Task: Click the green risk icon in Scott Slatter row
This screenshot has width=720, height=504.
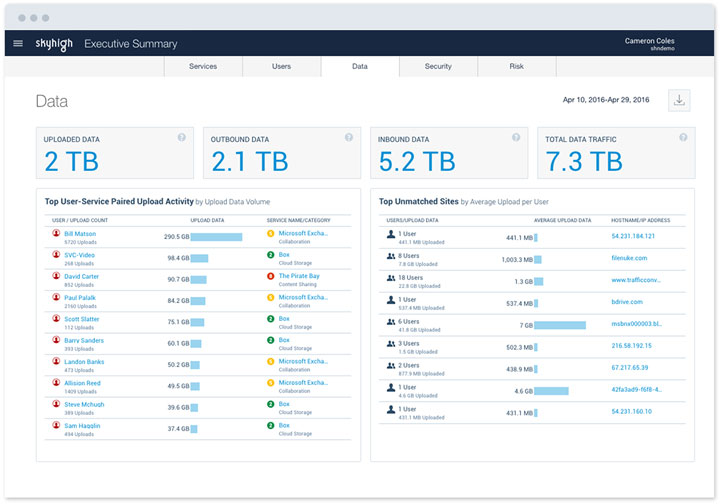Action: tap(271, 319)
